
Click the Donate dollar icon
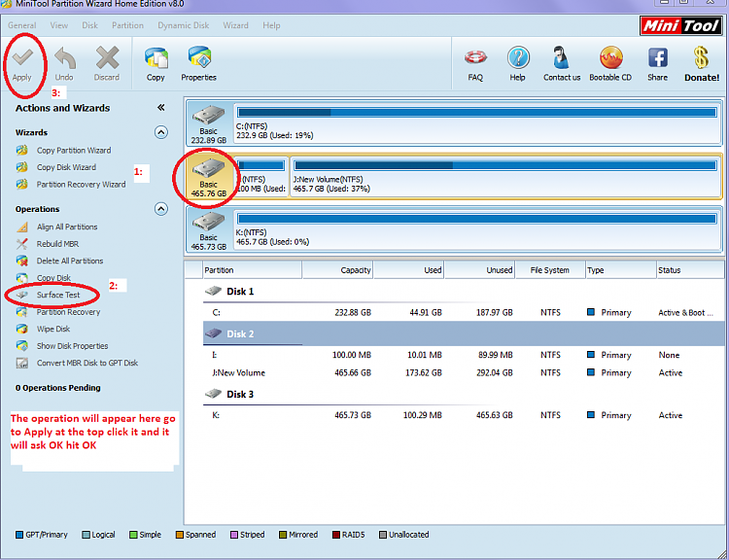[x=701, y=58]
